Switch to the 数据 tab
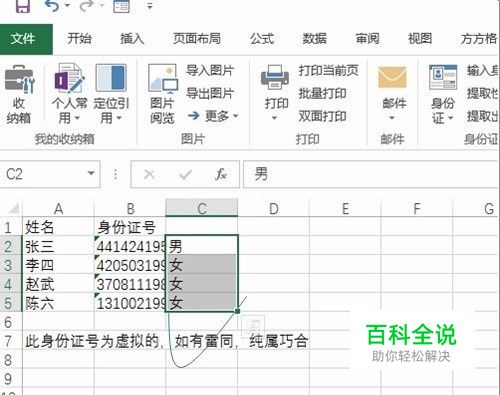Screen dimensions: 500x395 314,39
